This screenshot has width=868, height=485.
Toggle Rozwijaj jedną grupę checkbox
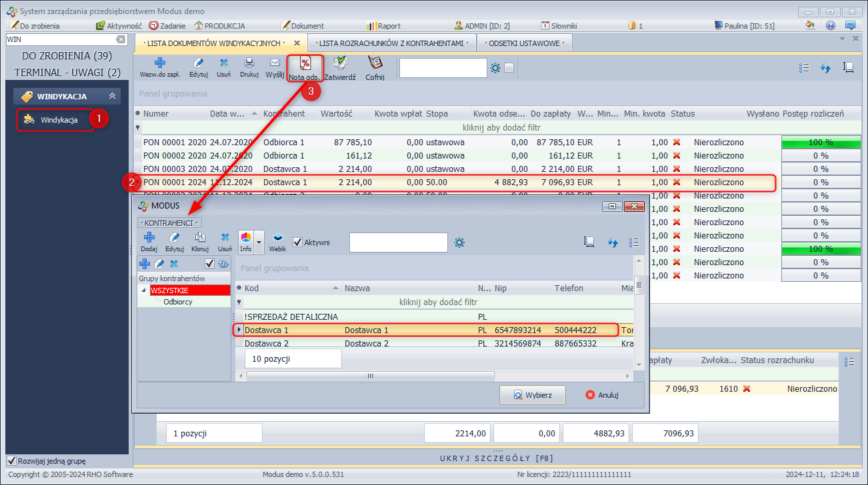(12, 461)
